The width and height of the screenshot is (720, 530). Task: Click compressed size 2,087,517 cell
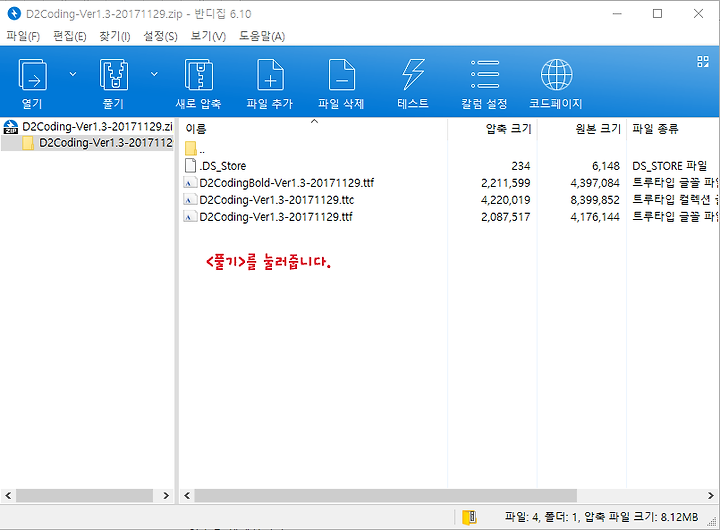pos(506,217)
